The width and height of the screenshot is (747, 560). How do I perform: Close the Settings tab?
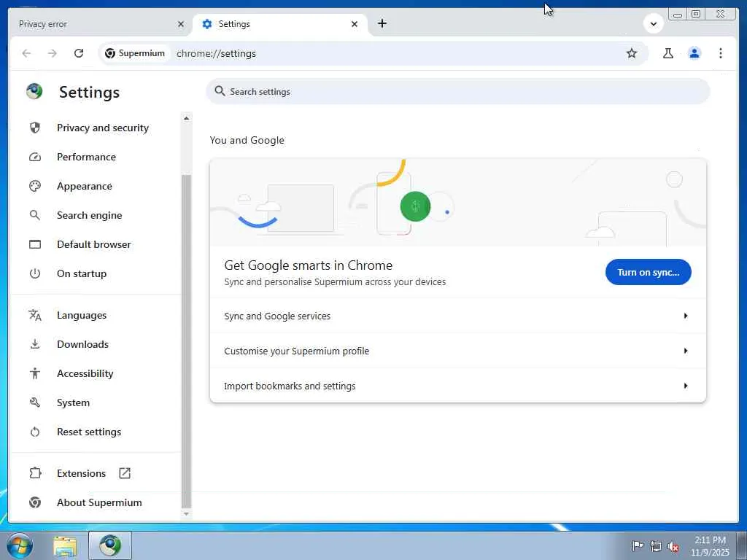(x=355, y=24)
